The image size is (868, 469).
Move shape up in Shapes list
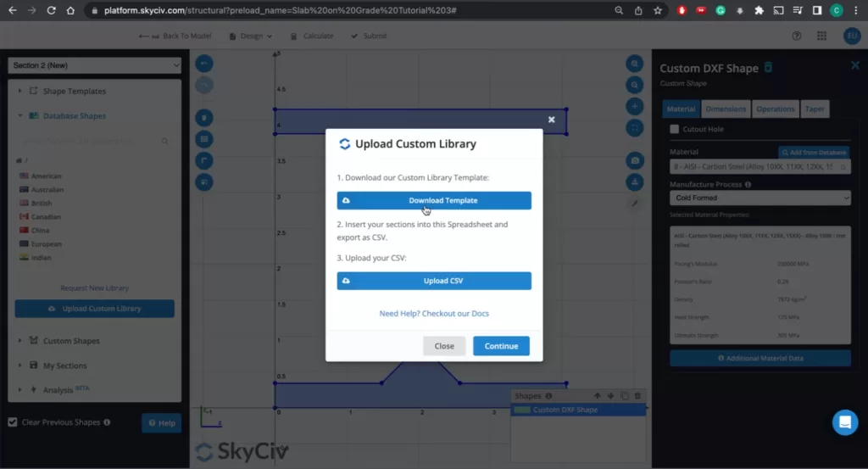598,396
